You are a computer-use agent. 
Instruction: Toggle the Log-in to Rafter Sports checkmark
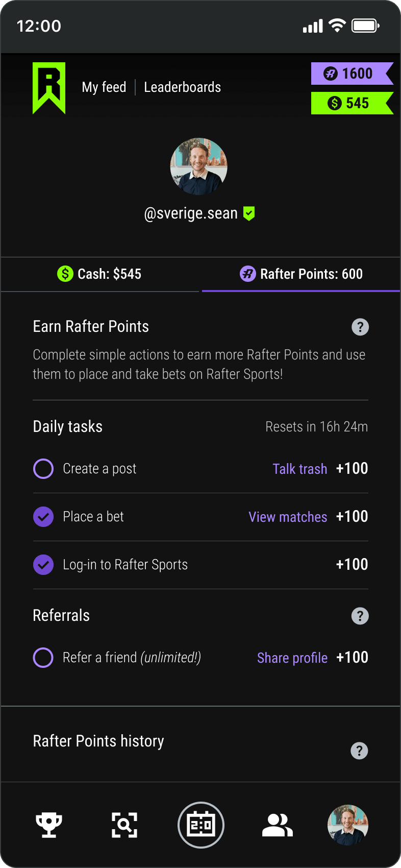[x=43, y=565]
